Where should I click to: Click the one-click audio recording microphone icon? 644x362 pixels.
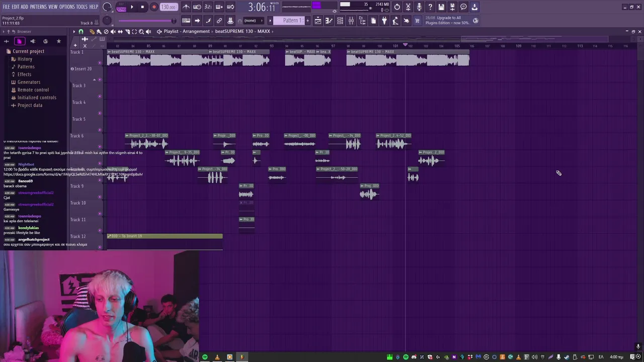(x=419, y=7)
